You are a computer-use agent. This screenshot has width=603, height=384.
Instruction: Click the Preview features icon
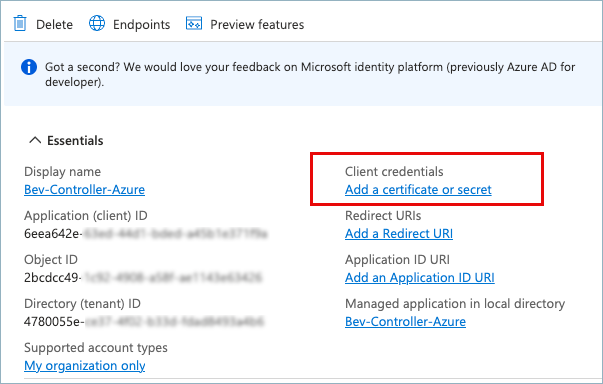194,23
